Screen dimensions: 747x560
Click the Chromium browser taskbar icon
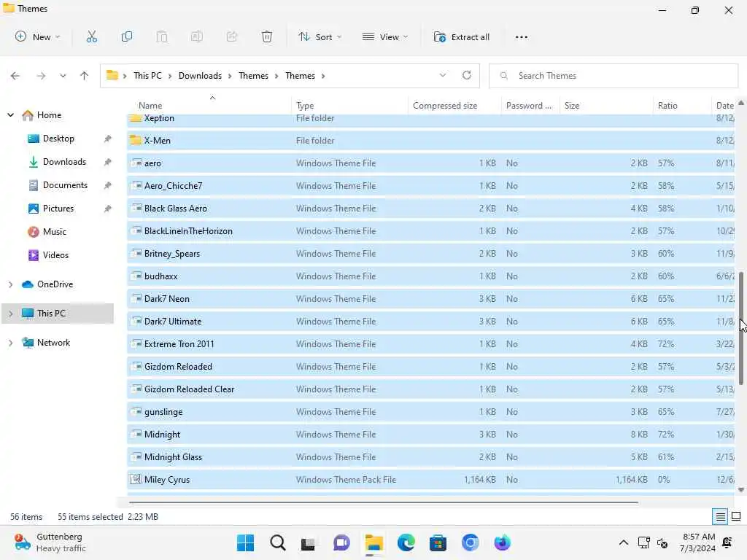pos(471,542)
